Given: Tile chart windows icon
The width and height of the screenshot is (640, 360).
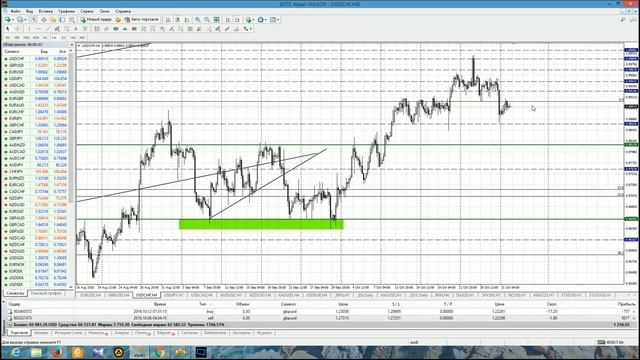Looking at the screenshot, I should point(216,20).
